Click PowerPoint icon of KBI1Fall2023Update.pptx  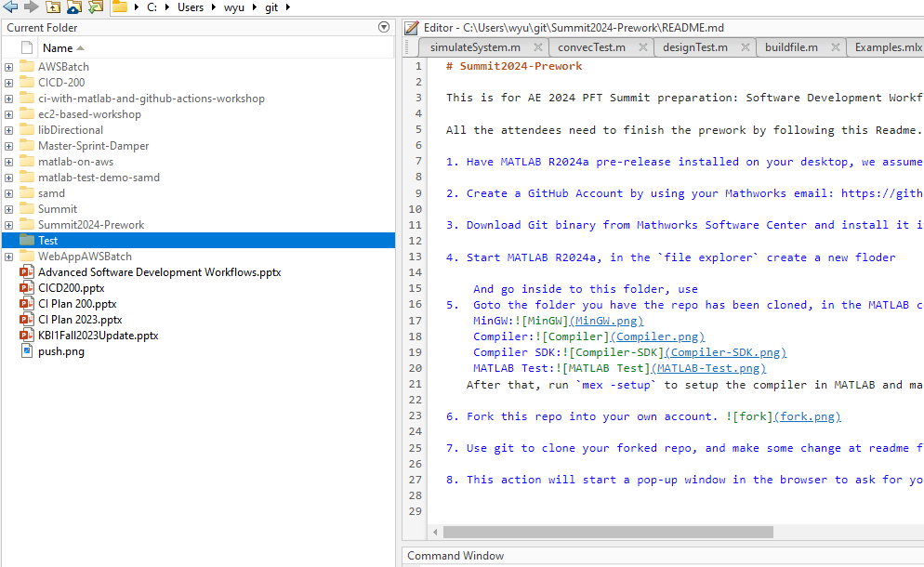pos(27,336)
